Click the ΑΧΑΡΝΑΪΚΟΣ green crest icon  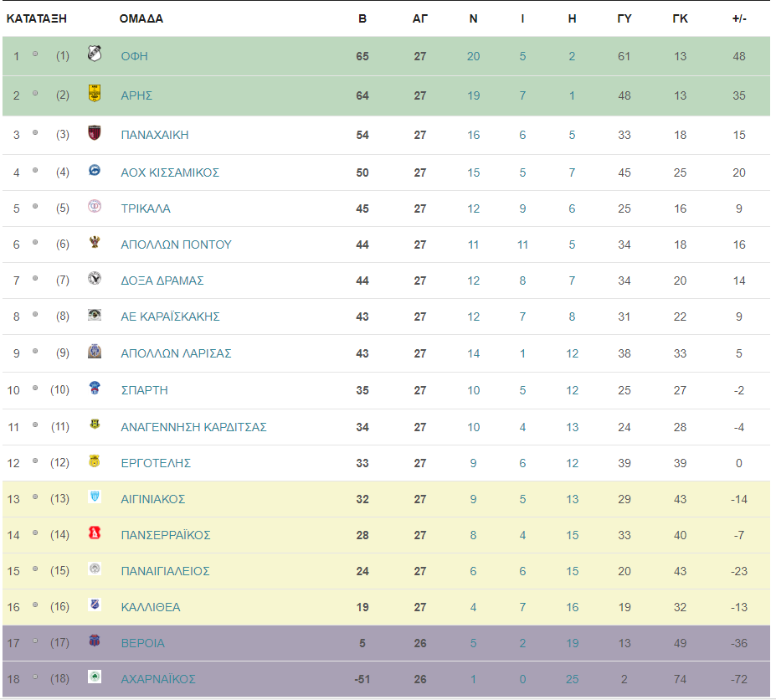95,677
